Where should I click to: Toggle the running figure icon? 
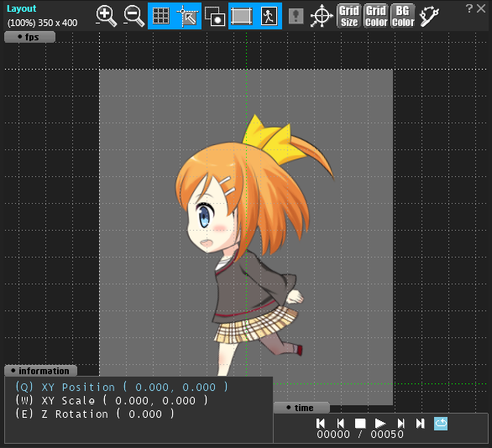[x=269, y=16]
